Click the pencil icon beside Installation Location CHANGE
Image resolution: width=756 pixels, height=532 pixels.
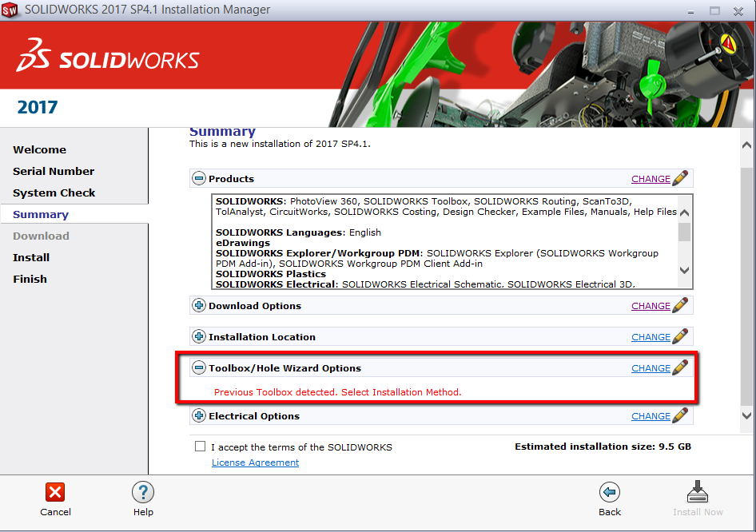(x=680, y=335)
